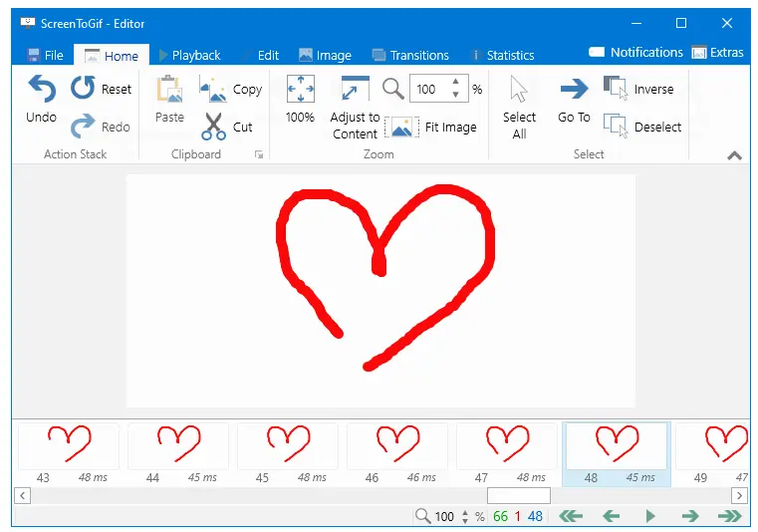Open the Notifications panel
Screen dimensions: 758x532
click(x=635, y=52)
